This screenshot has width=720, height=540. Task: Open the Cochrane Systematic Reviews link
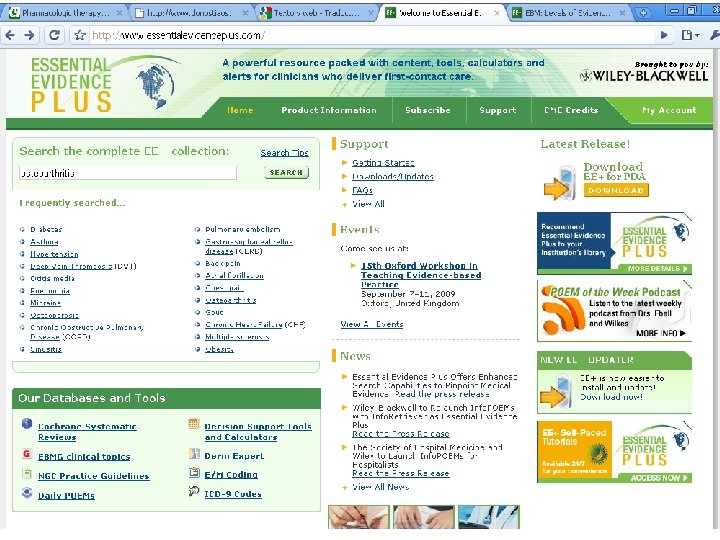(x=87, y=431)
